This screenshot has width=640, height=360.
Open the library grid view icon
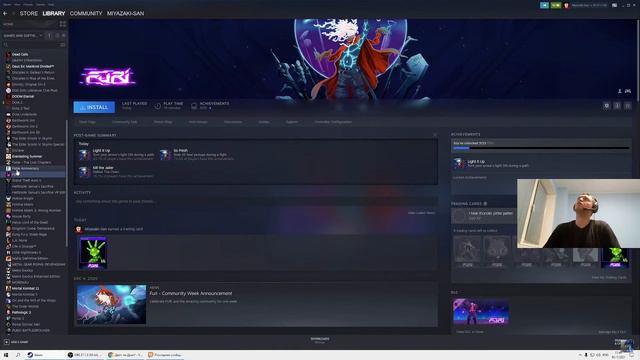coord(62,24)
